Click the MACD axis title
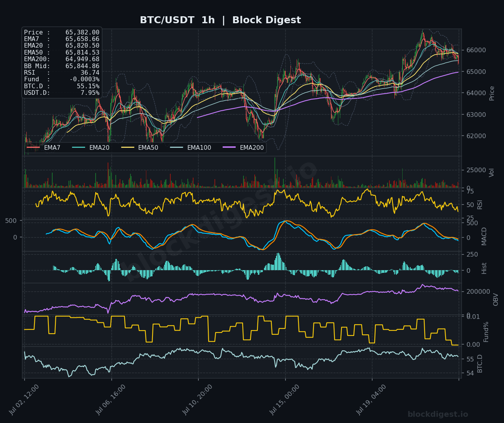The height and width of the screenshot is (423, 504). pos(484,236)
